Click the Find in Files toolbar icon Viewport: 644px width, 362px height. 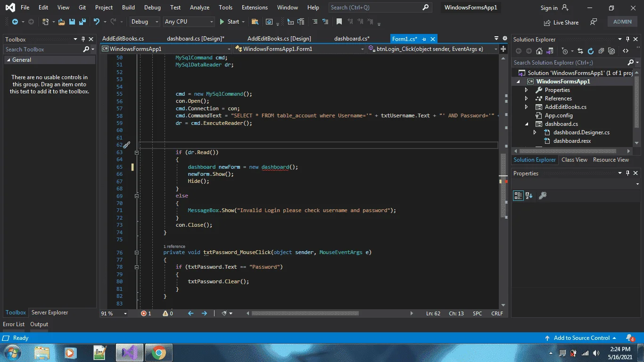coord(255,22)
